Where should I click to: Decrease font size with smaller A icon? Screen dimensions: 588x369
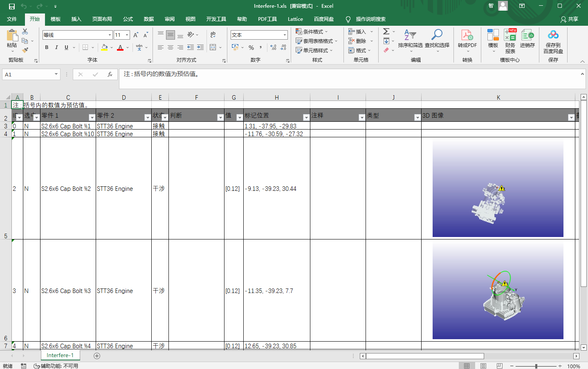coord(146,35)
